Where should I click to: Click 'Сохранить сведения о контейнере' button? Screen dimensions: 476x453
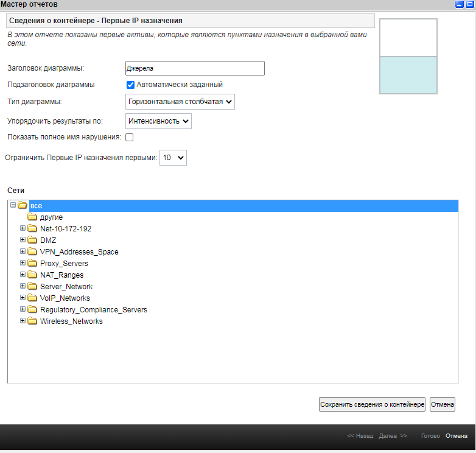click(372, 404)
